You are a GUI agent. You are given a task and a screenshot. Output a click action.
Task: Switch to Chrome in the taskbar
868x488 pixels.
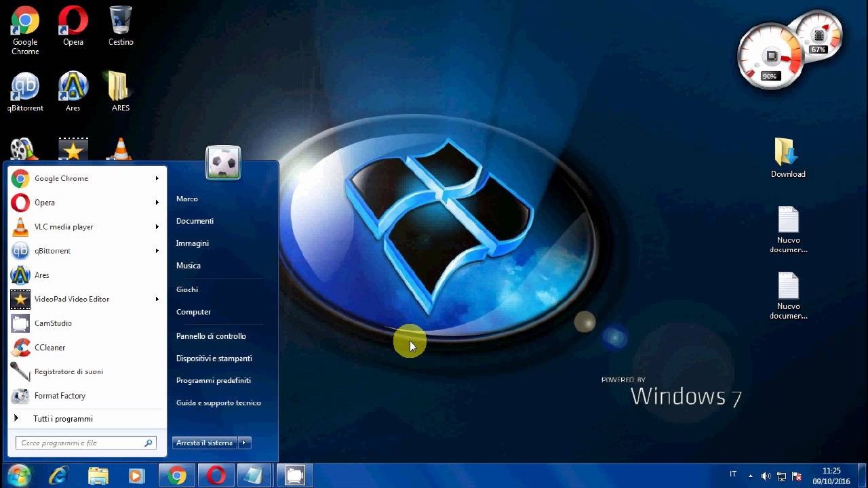pos(177,475)
